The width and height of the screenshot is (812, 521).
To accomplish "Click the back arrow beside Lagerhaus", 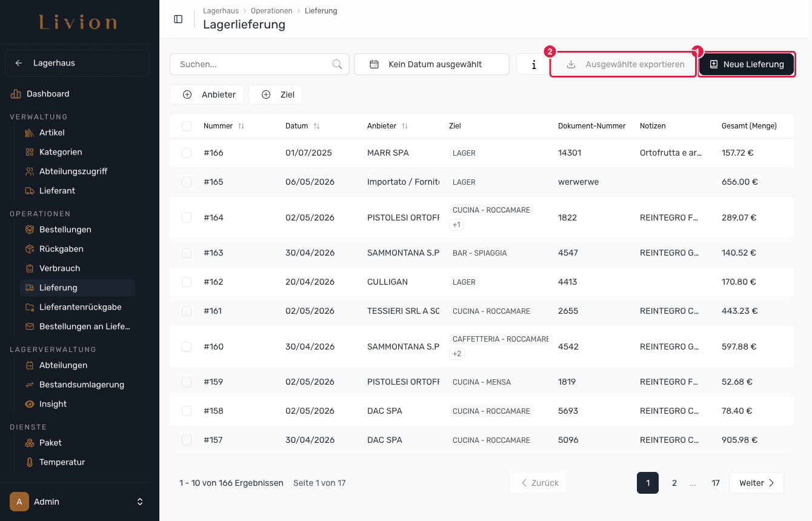I will coord(19,63).
